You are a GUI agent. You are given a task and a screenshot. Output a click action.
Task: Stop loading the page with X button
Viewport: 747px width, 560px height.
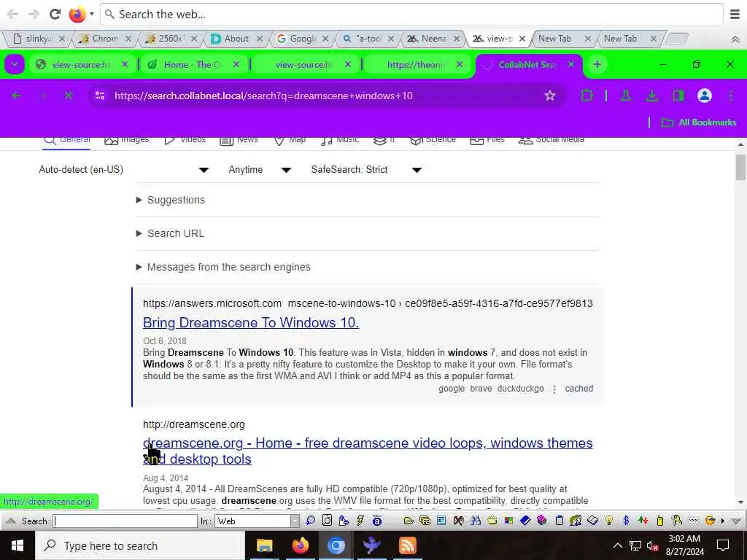69,96
